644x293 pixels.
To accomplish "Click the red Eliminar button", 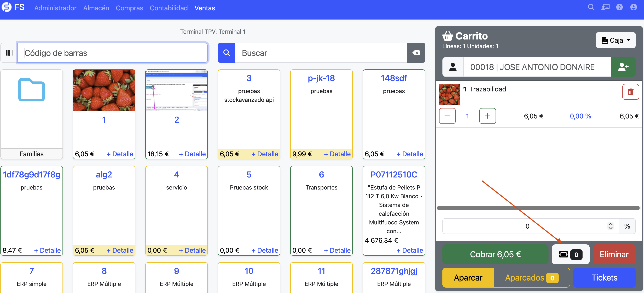I will coord(614,255).
